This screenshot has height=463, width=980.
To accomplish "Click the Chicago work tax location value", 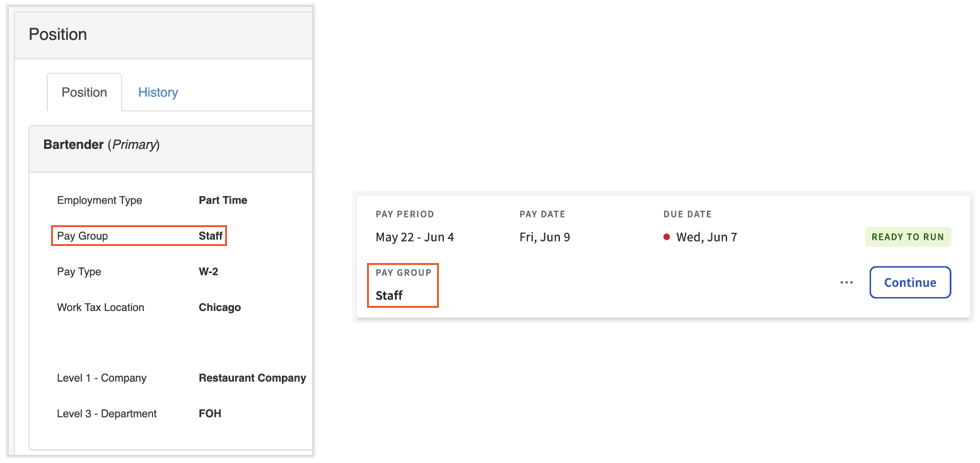I will pos(219,307).
